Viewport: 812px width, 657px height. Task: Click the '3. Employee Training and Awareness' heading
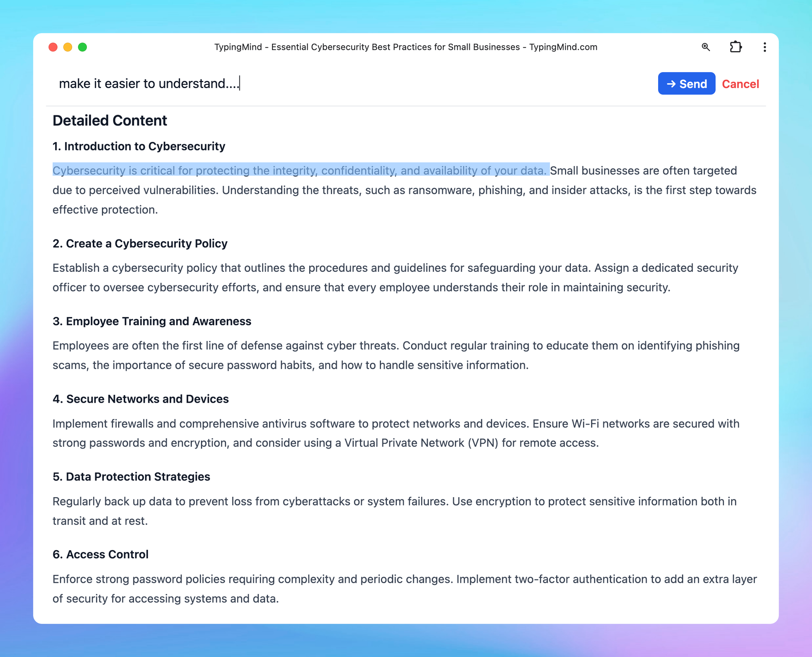click(152, 321)
